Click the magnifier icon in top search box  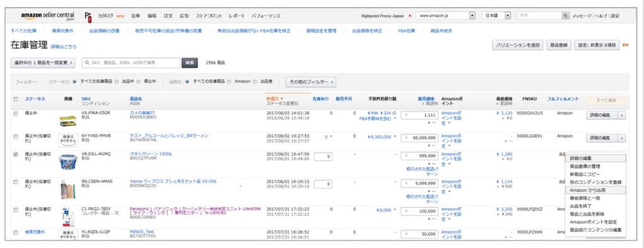(x=566, y=16)
